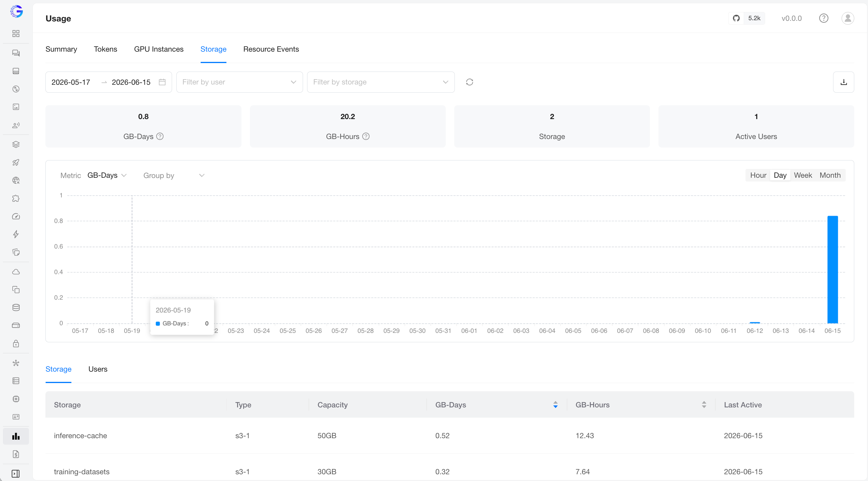This screenshot has height=481, width=868.
Task: Open the padlock icon in sidebar
Action: [16, 344]
